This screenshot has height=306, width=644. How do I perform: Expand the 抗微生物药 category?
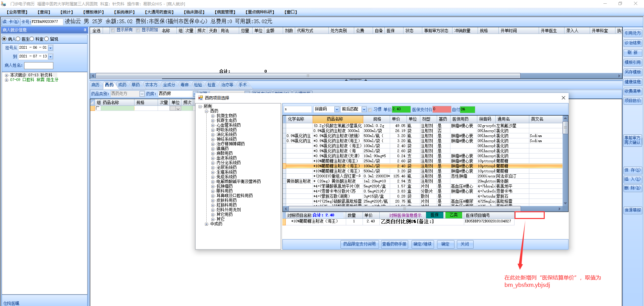213,116
